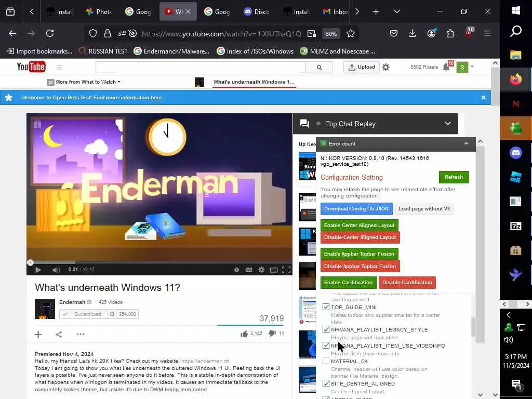The height and width of the screenshot is (399, 532).
Task: Open the 'here' link in beta banner
Action: tap(156, 97)
